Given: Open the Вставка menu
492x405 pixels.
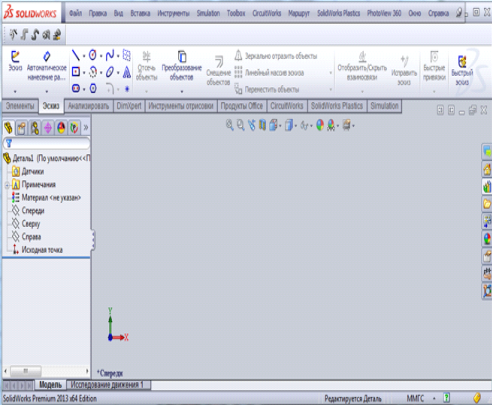Looking at the screenshot, I should (x=140, y=13).
